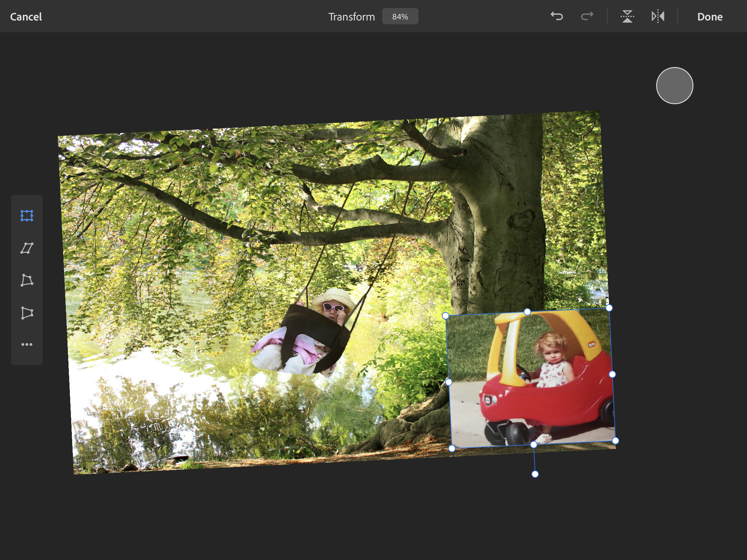Image resolution: width=747 pixels, height=560 pixels.
Task: Click the Transform title text
Action: (x=352, y=16)
